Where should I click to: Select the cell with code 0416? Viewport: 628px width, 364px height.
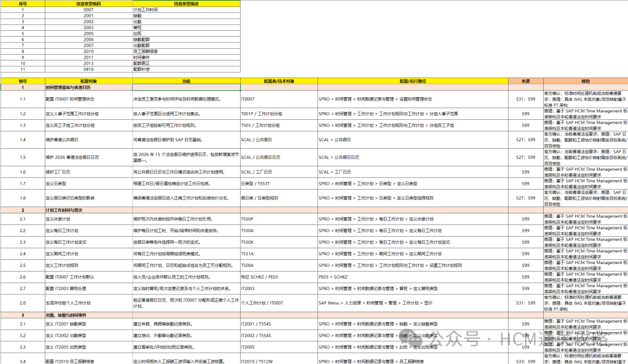pyautogui.click(x=88, y=69)
